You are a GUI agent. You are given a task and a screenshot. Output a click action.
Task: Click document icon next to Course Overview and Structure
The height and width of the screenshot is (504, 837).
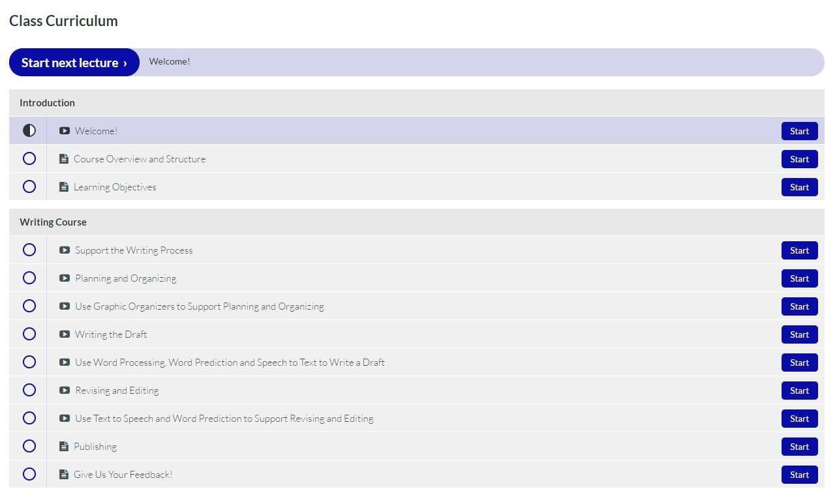(x=63, y=158)
